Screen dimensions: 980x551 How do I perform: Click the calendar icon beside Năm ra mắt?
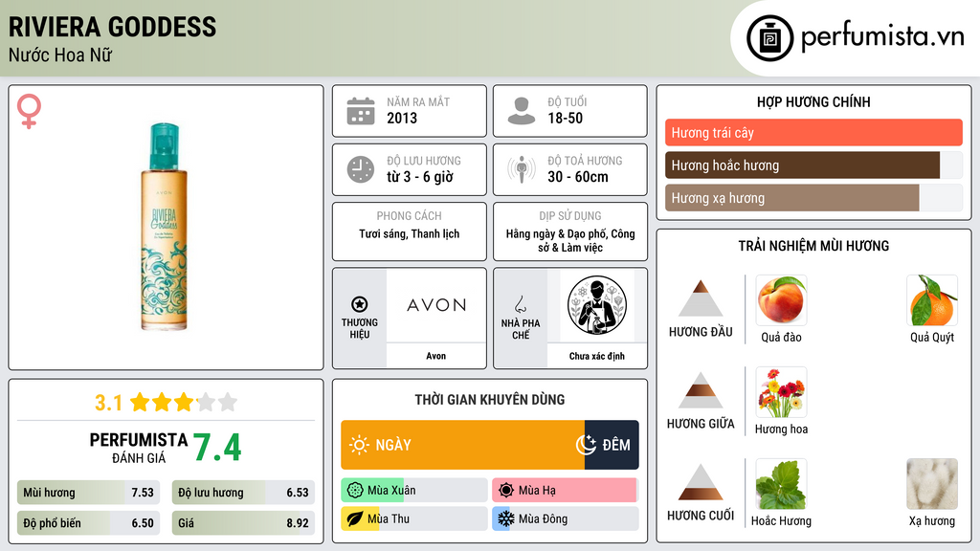[x=361, y=111]
